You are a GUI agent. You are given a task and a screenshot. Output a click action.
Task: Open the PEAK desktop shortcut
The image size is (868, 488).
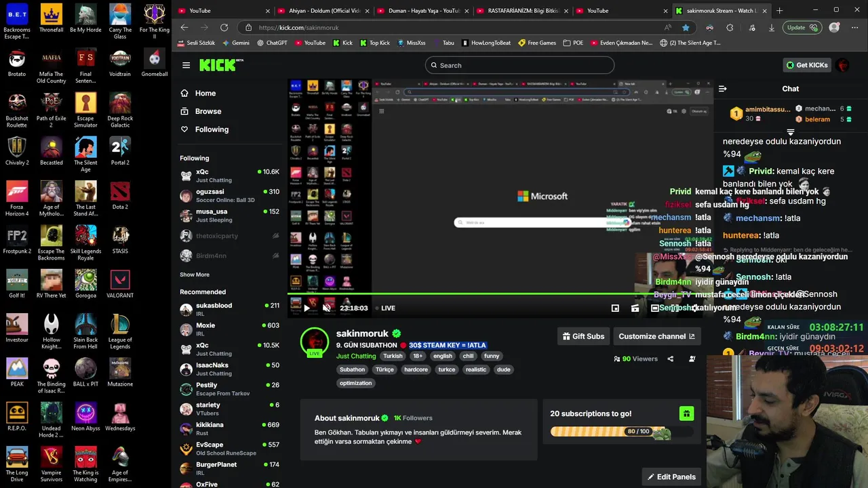pos(17,373)
